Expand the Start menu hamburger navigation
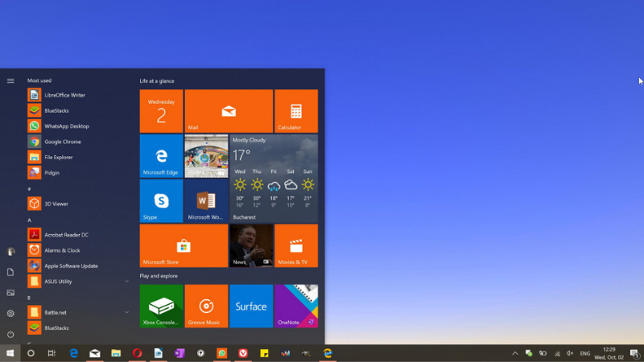 click(10, 81)
